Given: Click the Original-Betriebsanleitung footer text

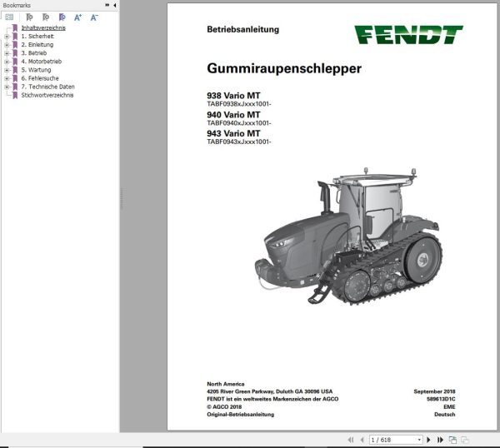Looking at the screenshot, I should pos(241,415).
